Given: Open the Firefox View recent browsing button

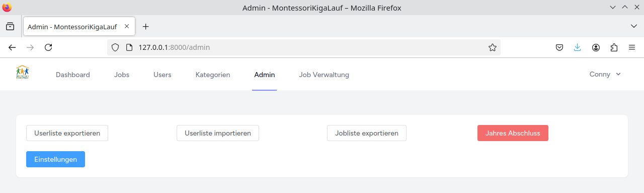Looking at the screenshot, I should click(x=10, y=26).
